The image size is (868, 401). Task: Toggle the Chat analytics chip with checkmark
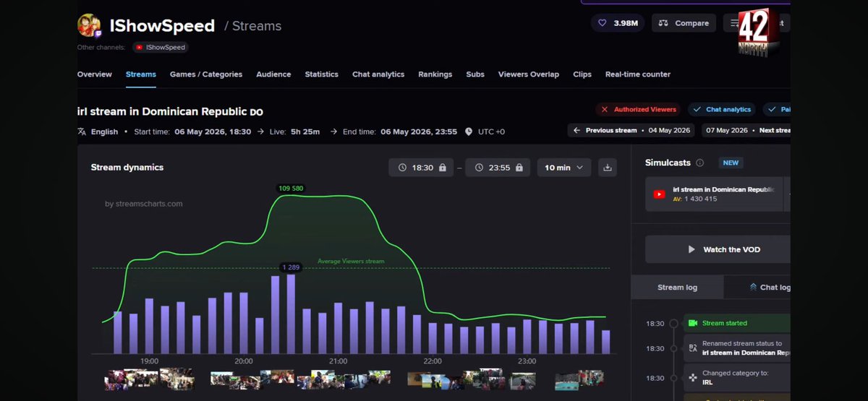722,110
